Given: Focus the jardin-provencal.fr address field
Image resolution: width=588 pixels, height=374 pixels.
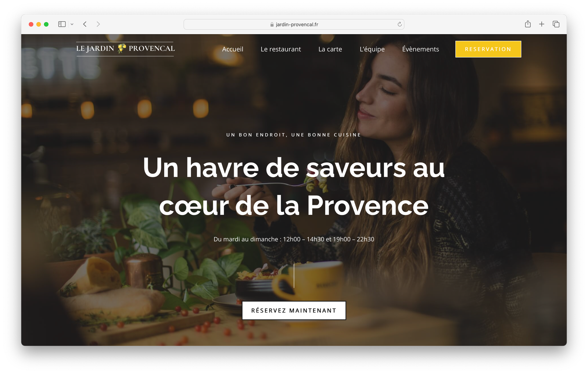Looking at the screenshot, I should pos(294,24).
